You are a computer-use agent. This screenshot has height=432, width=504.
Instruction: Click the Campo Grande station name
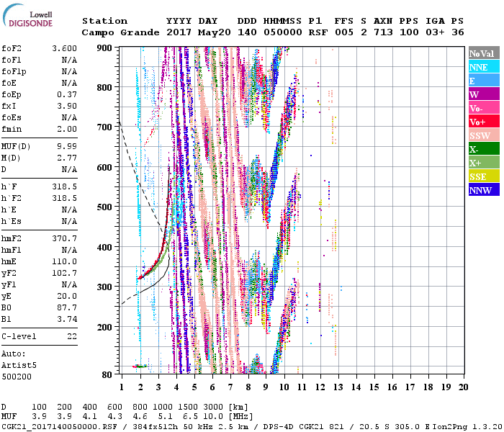(115, 32)
